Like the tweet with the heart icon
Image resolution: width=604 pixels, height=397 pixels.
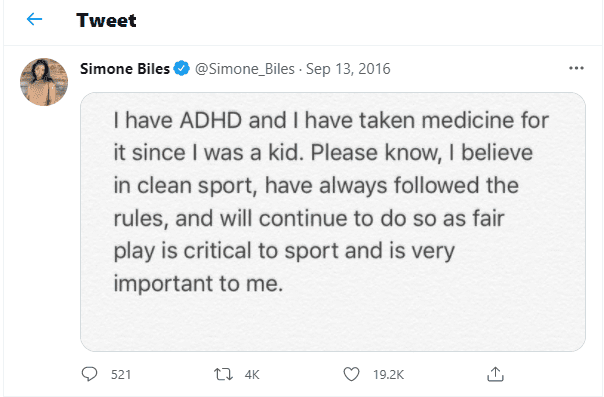click(351, 374)
